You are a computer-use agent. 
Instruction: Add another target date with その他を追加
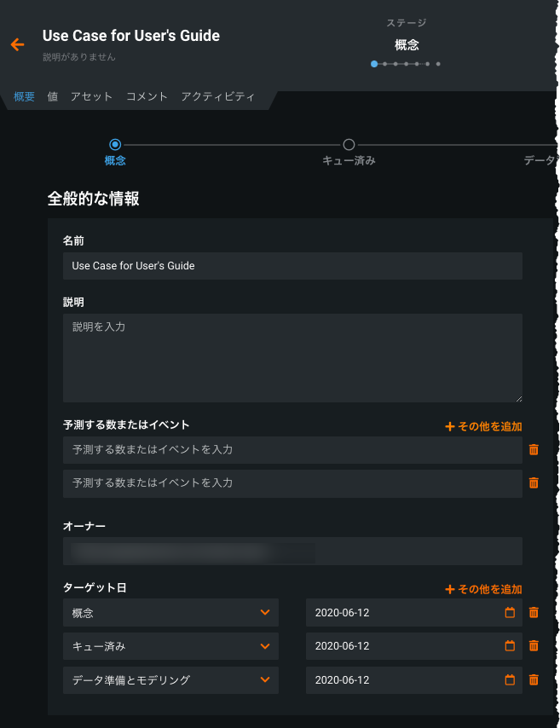click(x=483, y=589)
